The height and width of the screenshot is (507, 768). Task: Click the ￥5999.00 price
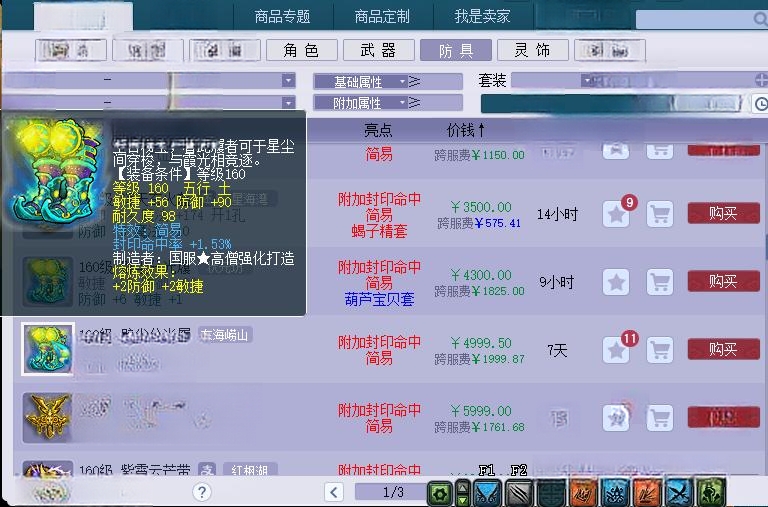point(480,411)
